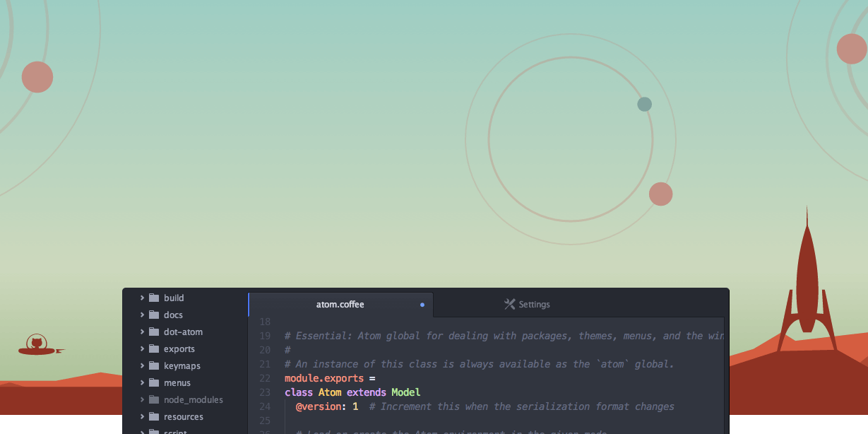This screenshot has width=868, height=434.
Task: Click the docs folder icon
Action: [153, 315]
